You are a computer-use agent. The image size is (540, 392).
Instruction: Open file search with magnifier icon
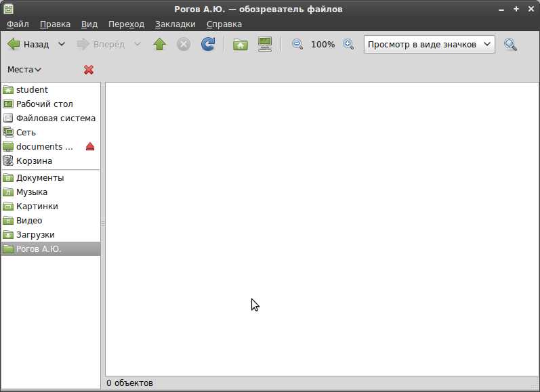point(510,45)
